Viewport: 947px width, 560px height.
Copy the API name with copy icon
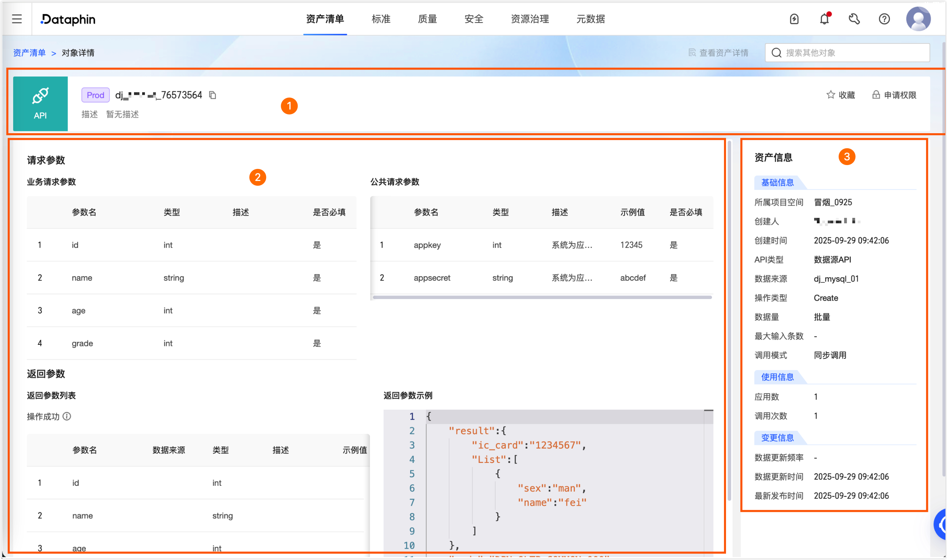pyautogui.click(x=212, y=95)
